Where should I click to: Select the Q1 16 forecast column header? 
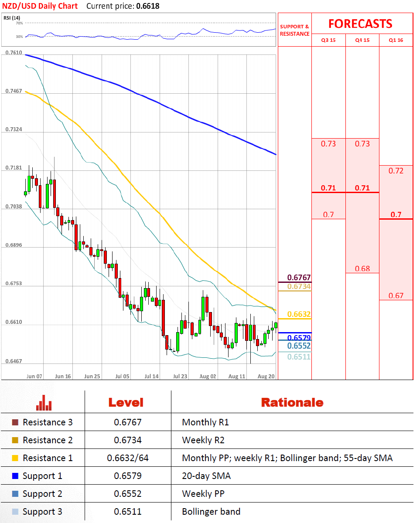click(x=396, y=40)
